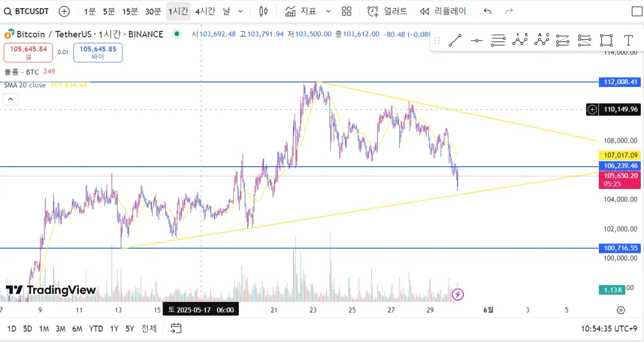
Task: Pick the rectangle shape drawing tool
Action: 606,40
